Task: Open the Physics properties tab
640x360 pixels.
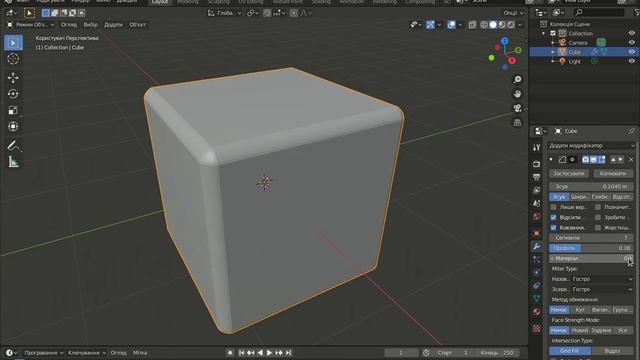Action: (536, 272)
